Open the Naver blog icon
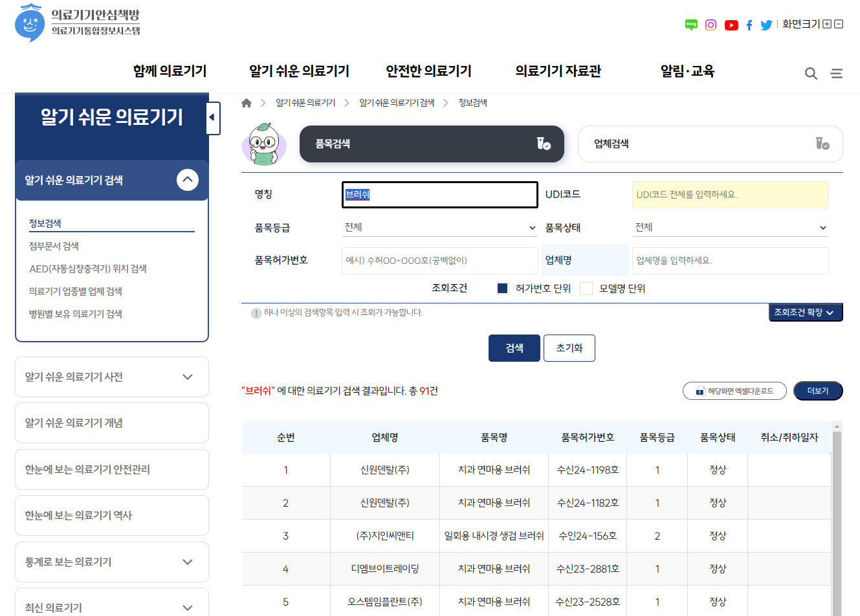860x616 pixels. (x=691, y=25)
